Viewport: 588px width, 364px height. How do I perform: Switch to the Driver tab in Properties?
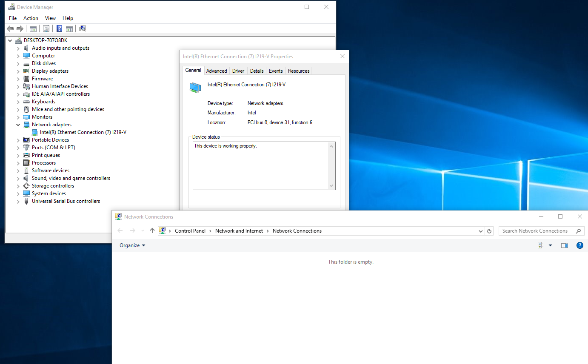(238, 71)
